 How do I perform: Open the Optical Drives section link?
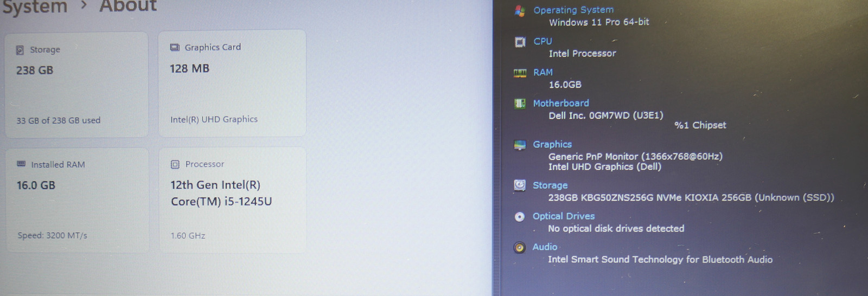(x=563, y=216)
